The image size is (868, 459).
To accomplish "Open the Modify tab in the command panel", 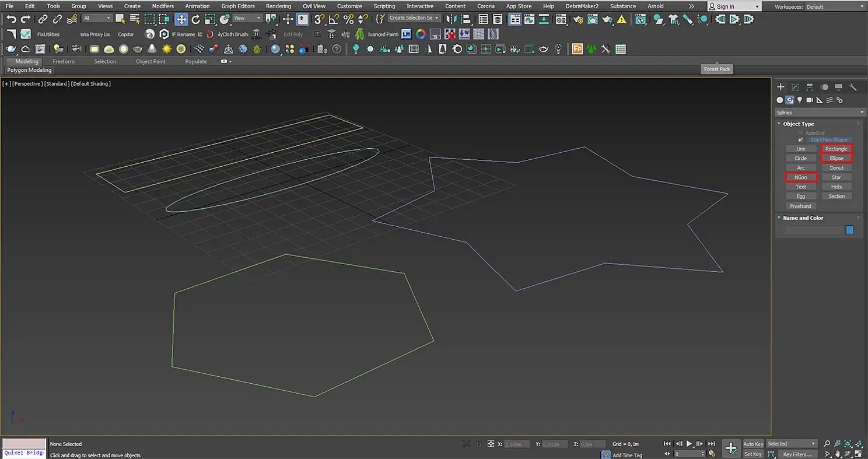I will click(x=795, y=87).
